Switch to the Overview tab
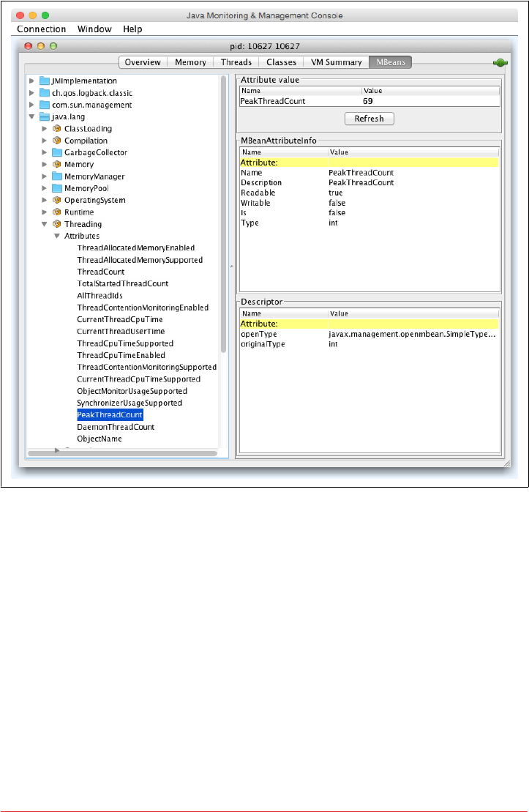The image size is (529, 812). [x=143, y=62]
